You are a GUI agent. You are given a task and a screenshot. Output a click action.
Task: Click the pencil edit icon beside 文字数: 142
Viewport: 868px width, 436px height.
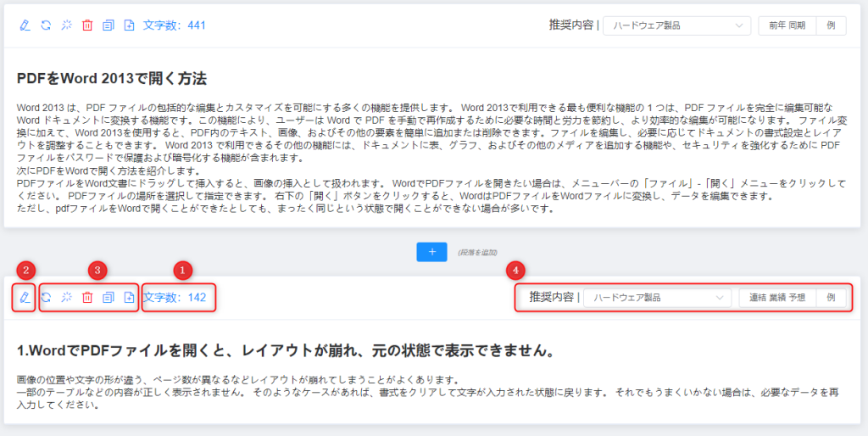(25, 298)
